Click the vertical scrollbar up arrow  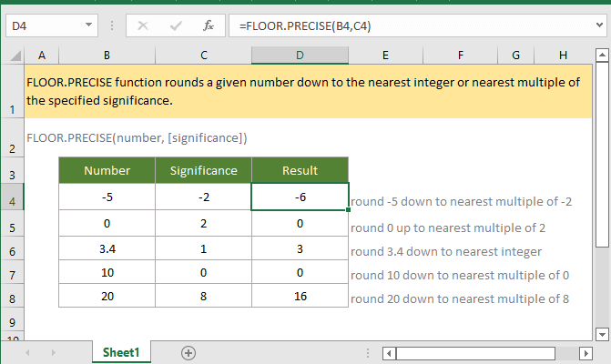point(602,56)
